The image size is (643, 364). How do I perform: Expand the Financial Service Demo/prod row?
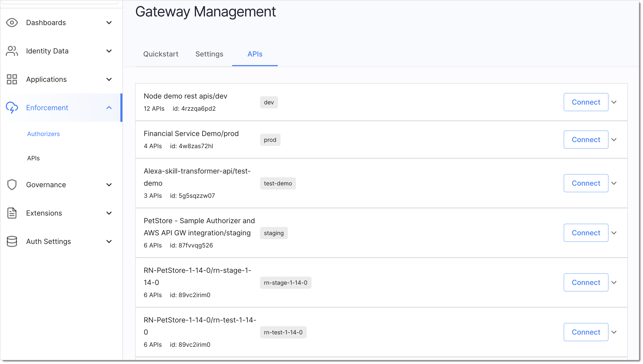click(x=614, y=140)
